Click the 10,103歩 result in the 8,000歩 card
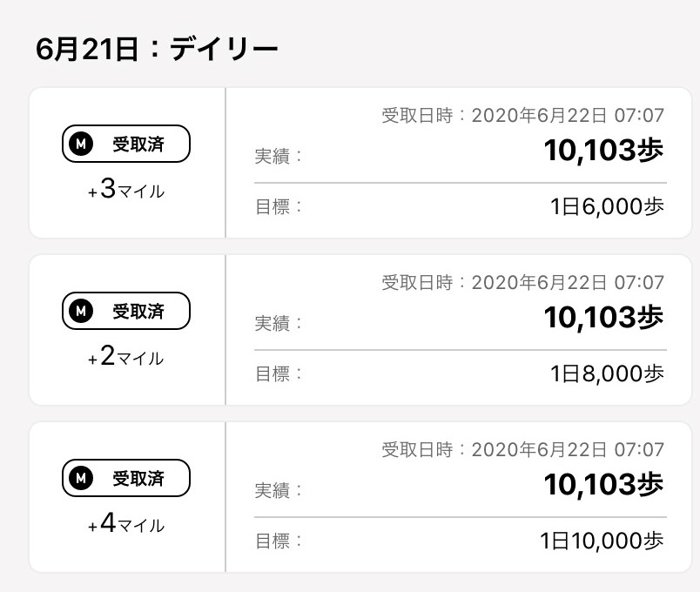 (x=603, y=318)
